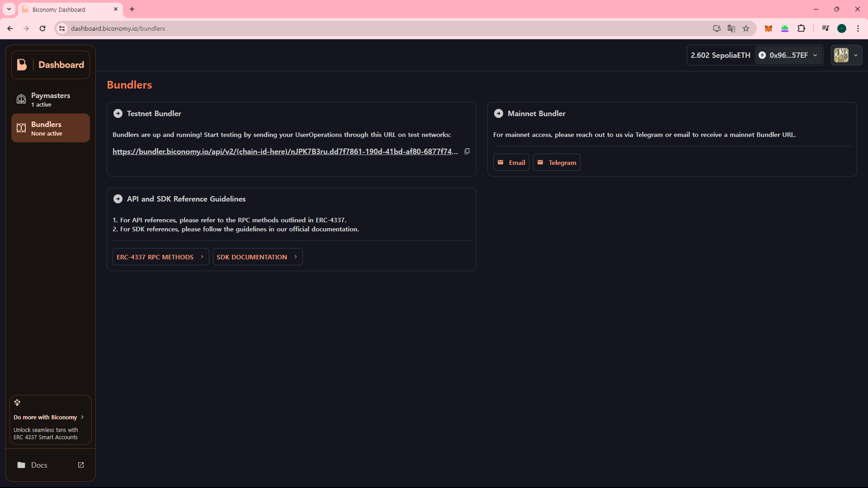The height and width of the screenshot is (488, 868).
Task: Click the Mainnet Bundler arrow icon
Action: pos(499,113)
